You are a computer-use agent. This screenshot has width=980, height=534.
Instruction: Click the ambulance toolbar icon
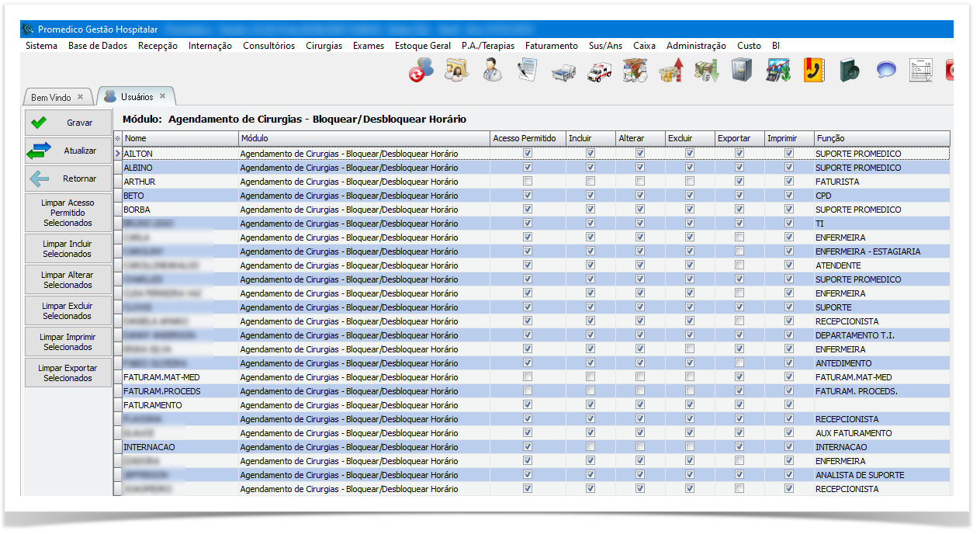(599, 71)
